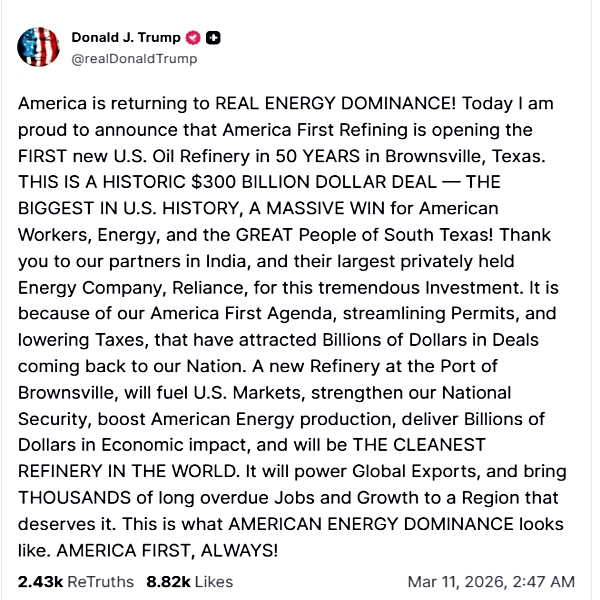Click the red verified checkmark badge
This screenshot has width=600, height=600.
click(194, 38)
